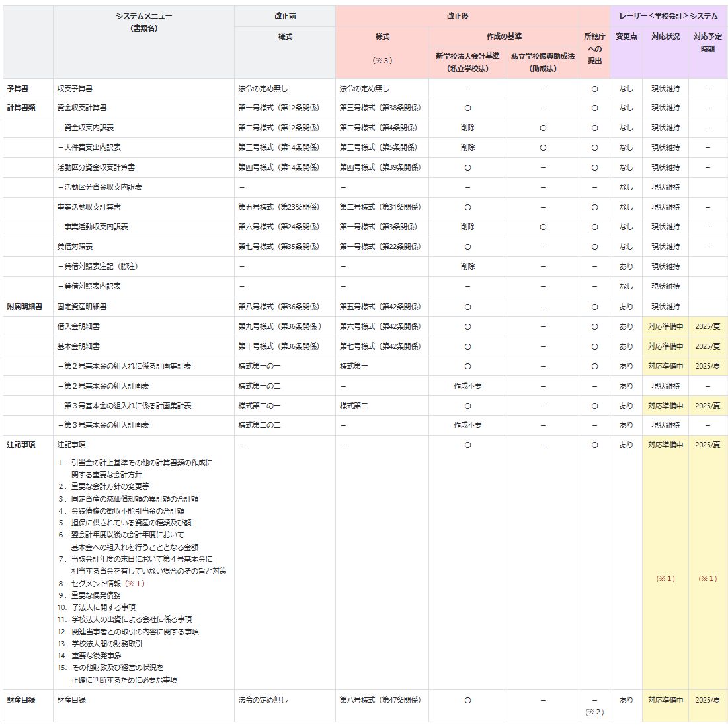
Task: Select －第３号基本金の組入計画表 row name
Action: [103, 425]
